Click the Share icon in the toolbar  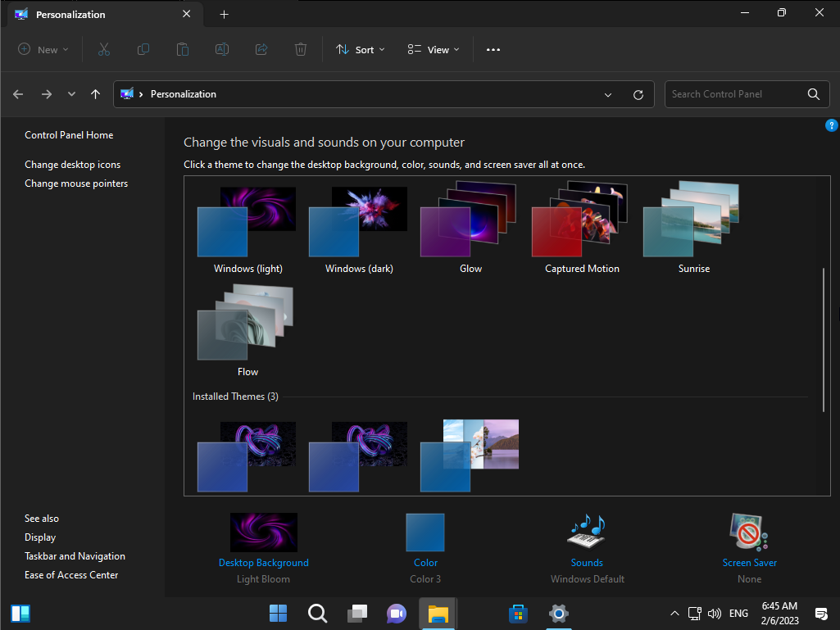pyautogui.click(x=261, y=50)
